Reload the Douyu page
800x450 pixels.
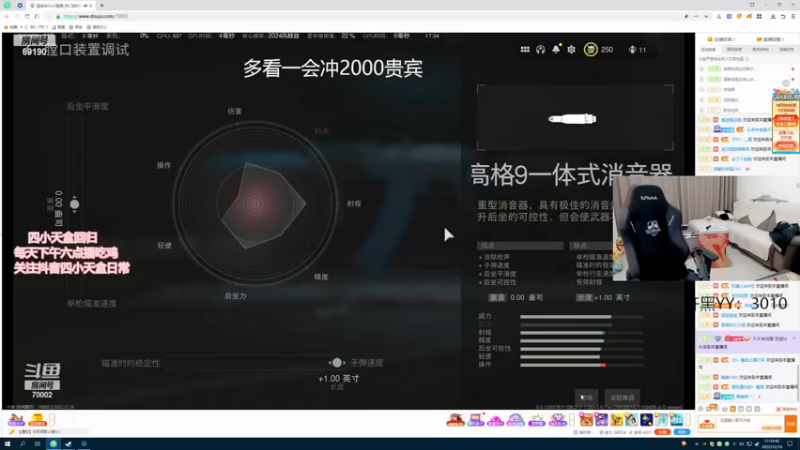[x=27, y=16]
